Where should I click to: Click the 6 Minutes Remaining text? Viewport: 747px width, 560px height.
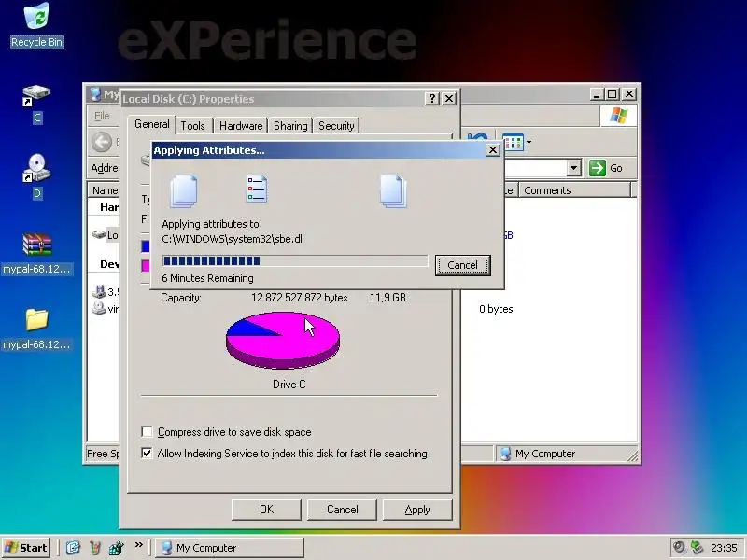tap(207, 278)
